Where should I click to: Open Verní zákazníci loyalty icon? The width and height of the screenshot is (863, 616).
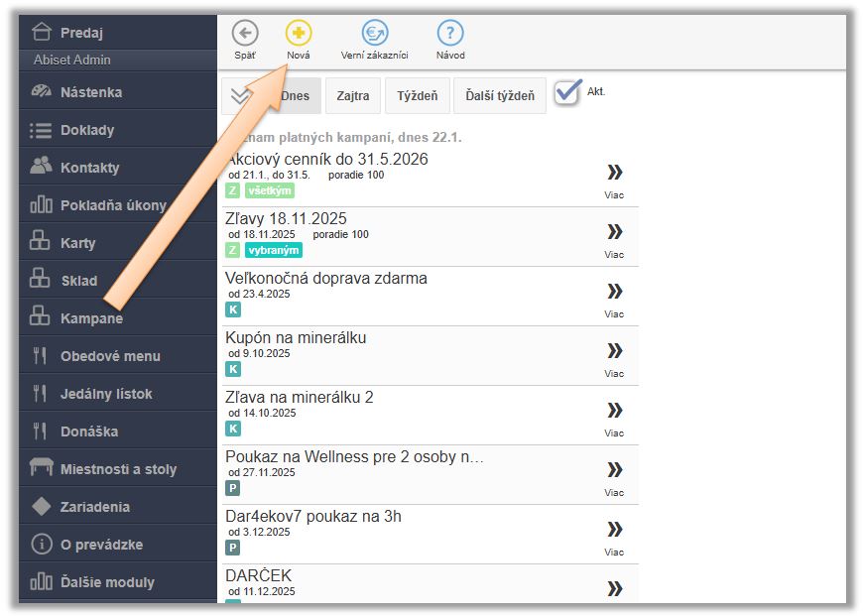point(374,34)
